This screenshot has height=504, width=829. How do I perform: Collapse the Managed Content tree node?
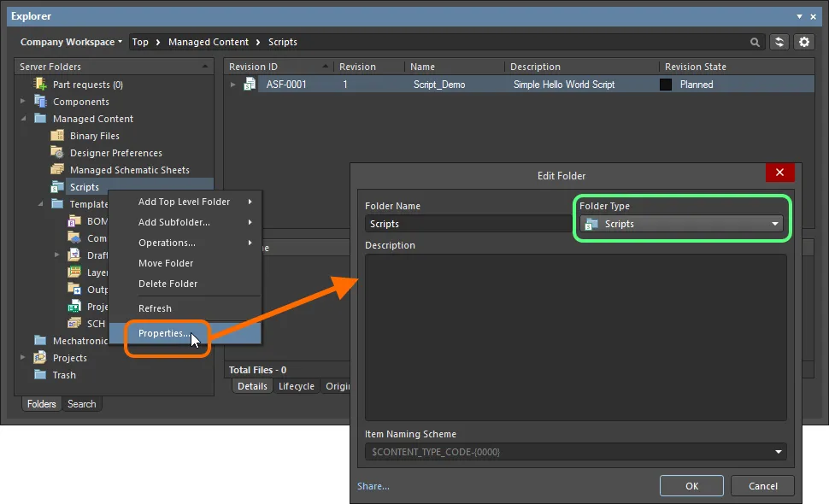click(x=23, y=119)
